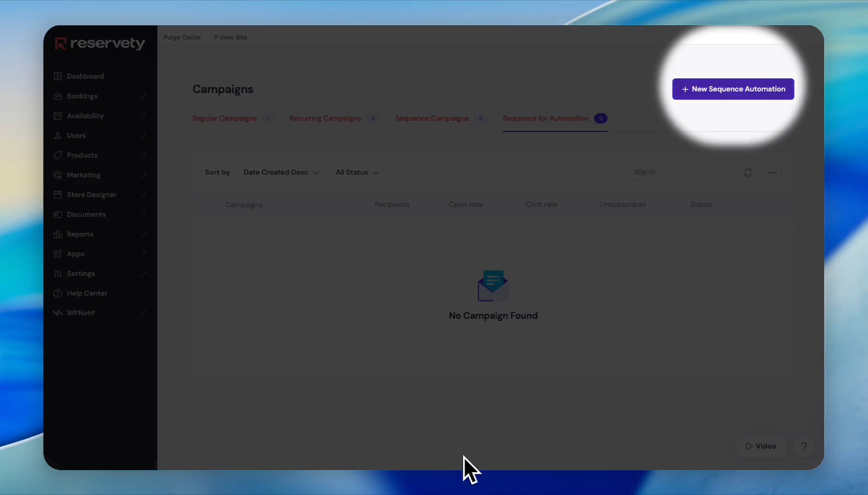Click the Click rate column header

[x=541, y=204]
